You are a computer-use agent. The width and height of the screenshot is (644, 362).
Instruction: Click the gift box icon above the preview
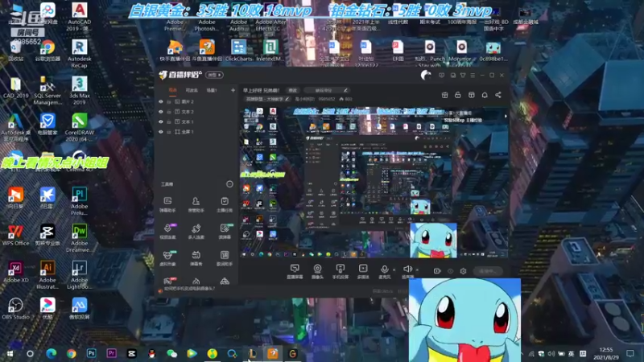pos(445,95)
